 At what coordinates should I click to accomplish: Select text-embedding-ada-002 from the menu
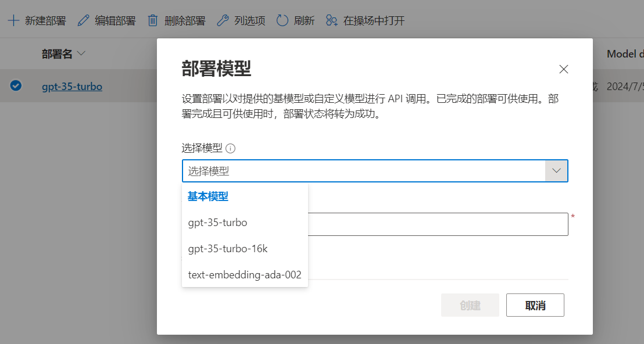245,274
